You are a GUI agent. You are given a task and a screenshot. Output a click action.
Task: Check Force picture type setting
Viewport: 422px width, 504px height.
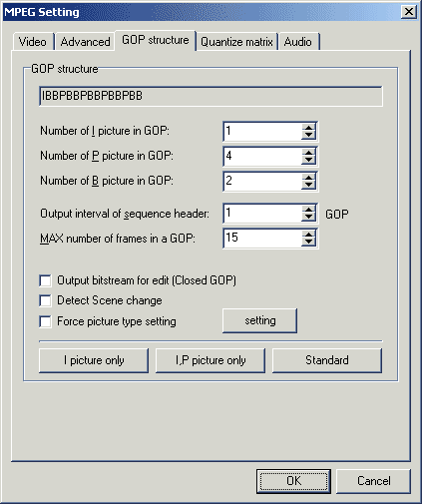pos(45,321)
